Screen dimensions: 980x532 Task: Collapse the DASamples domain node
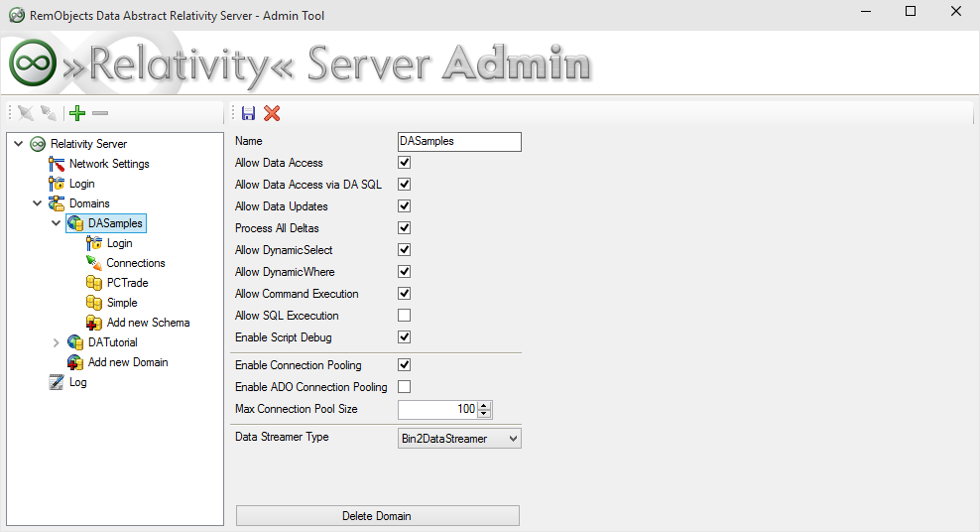(x=57, y=223)
